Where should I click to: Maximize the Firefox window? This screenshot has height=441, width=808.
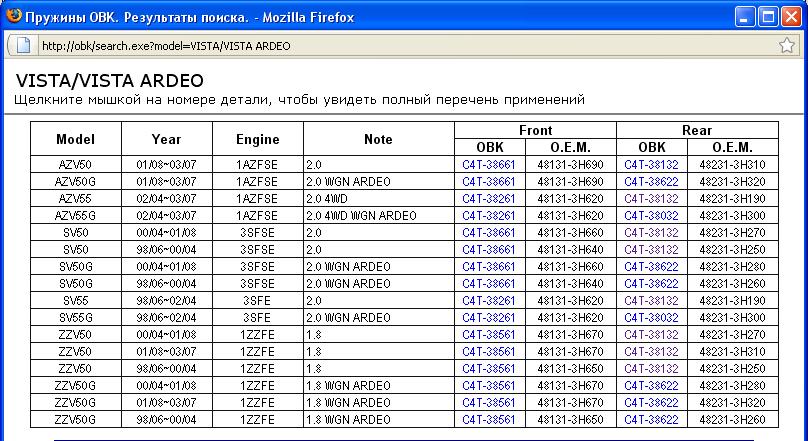(768, 16)
